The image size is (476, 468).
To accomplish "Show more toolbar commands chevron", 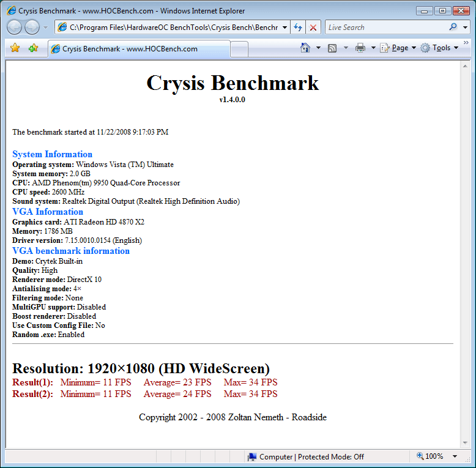I will 466,43.
